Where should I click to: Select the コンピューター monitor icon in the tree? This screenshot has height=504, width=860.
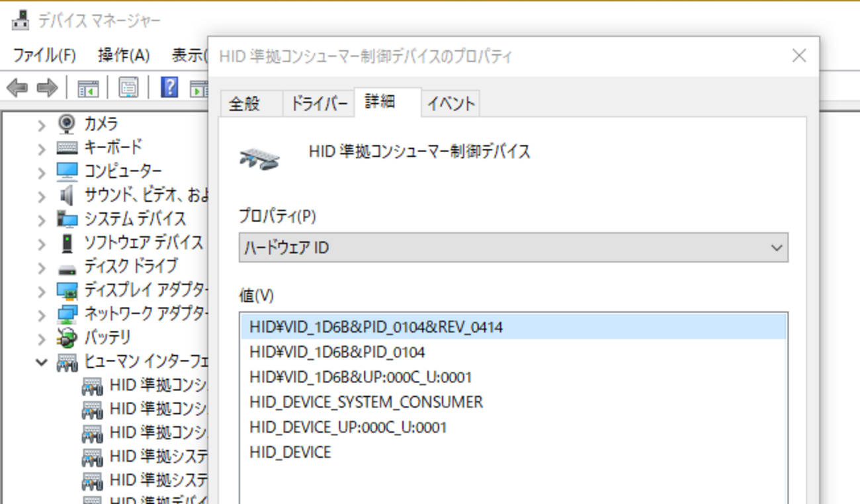pyautogui.click(x=67, y=171)
